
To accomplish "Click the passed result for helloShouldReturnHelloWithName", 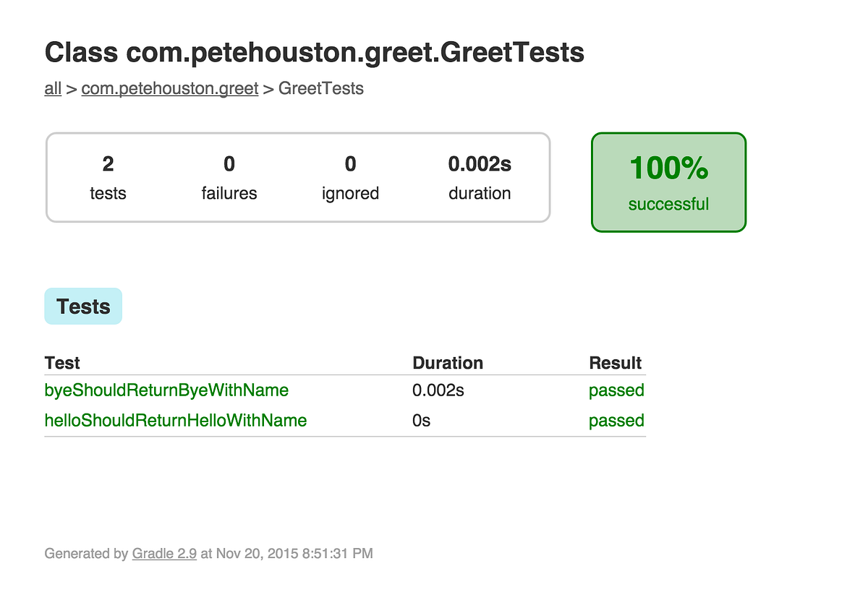I will pos(616,420).
